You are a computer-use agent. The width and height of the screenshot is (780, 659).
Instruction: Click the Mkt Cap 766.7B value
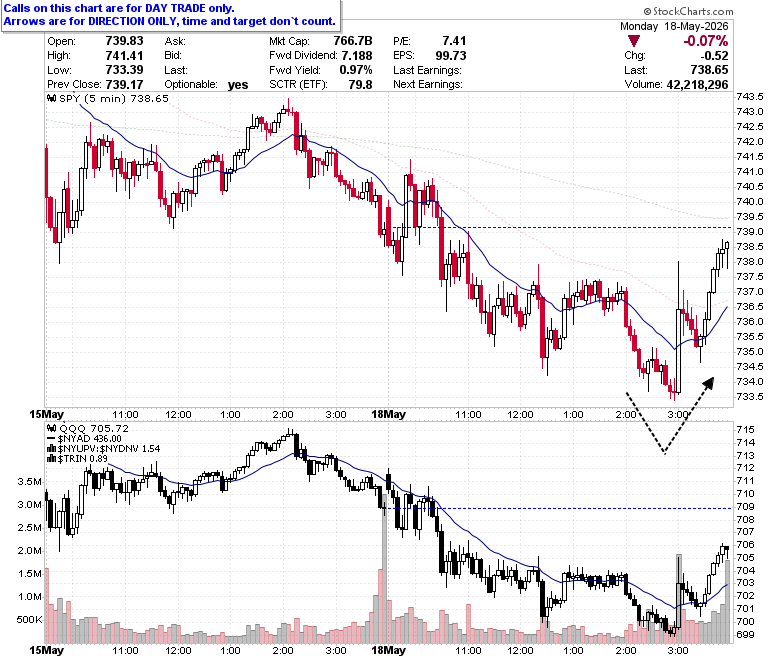pos(353,41)
